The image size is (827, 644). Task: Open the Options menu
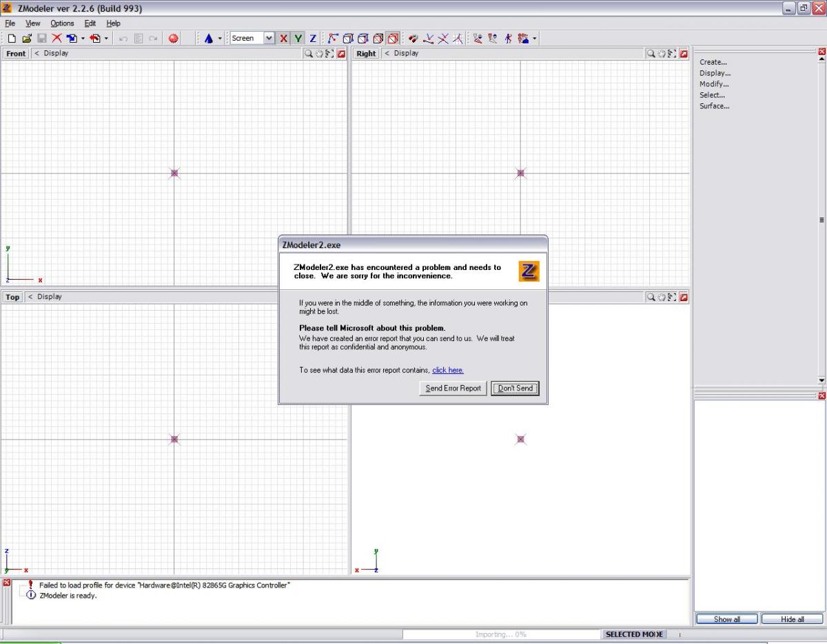62,23
